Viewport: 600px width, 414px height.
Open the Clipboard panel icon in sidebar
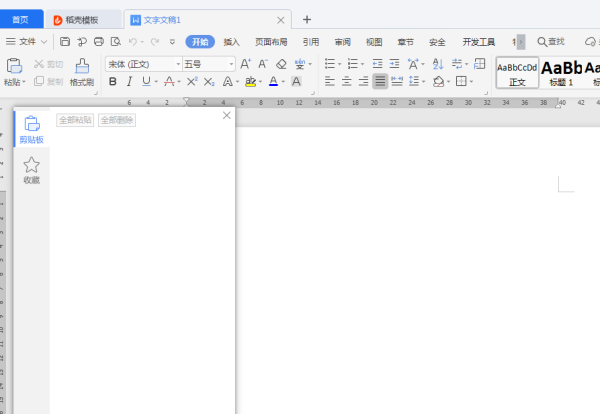32,129
